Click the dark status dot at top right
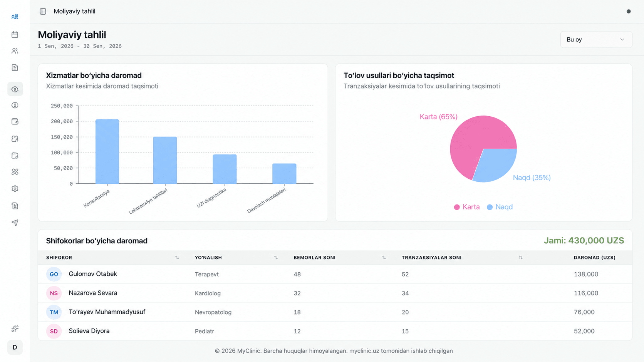The image size is (644, 362). coord(629,12)
